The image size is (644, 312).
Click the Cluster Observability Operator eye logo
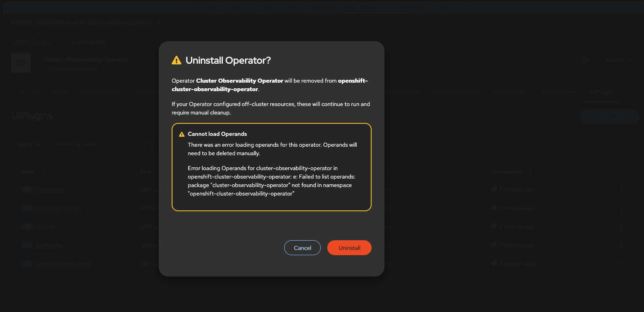pos(21,63)
